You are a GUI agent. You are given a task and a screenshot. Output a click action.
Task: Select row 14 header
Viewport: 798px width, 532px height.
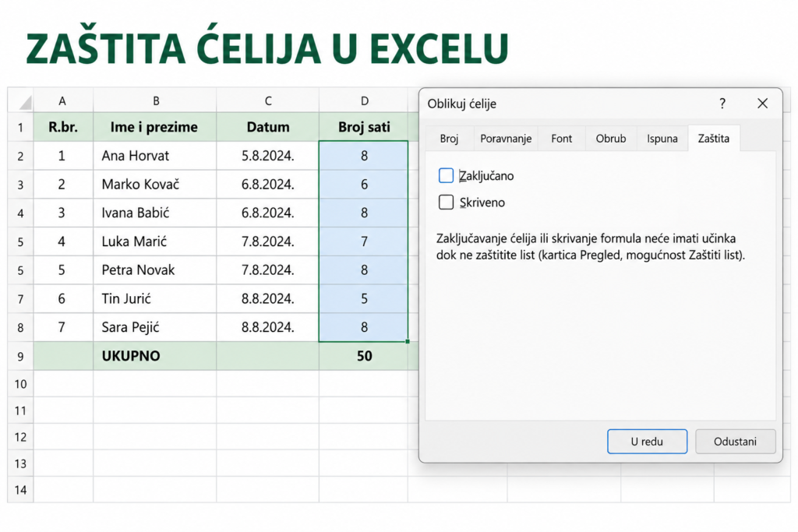pos(20,490)
